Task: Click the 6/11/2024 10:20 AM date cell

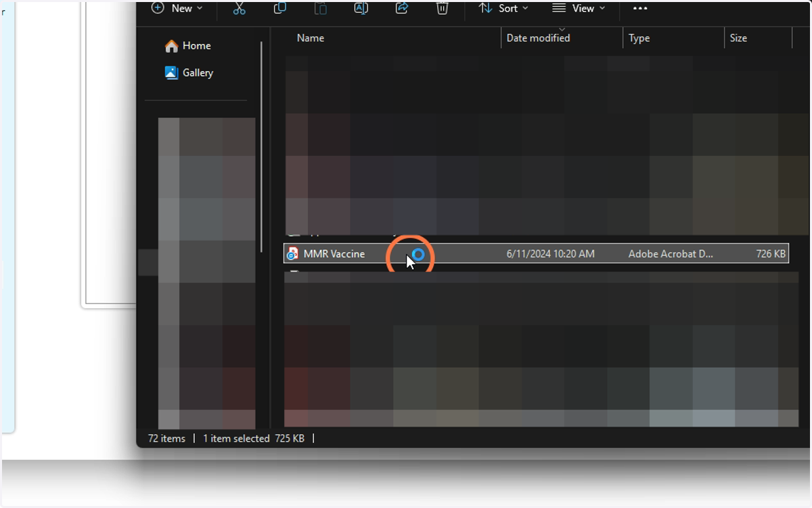Action: (x=551, y=254)
